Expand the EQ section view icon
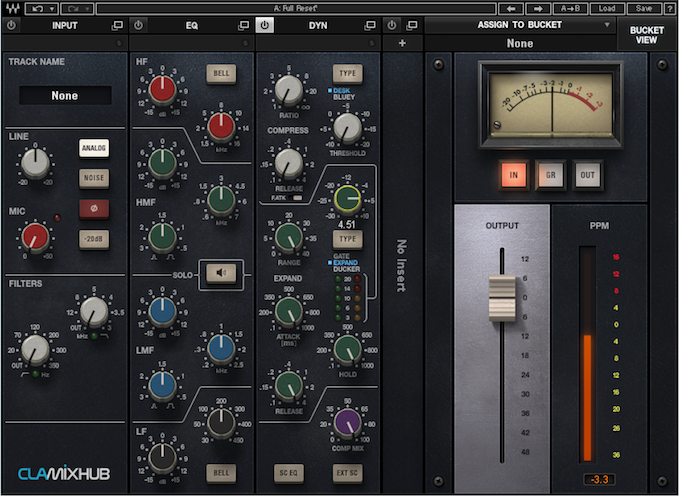Image resolution: width=680 pixels, height=497 pixels. pos(244,26)
